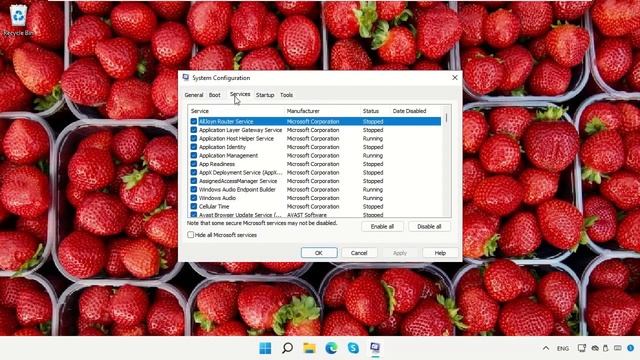Screen dimensions: 640x360
Task: Select the Application Identity row
Action: pos(315,147)
